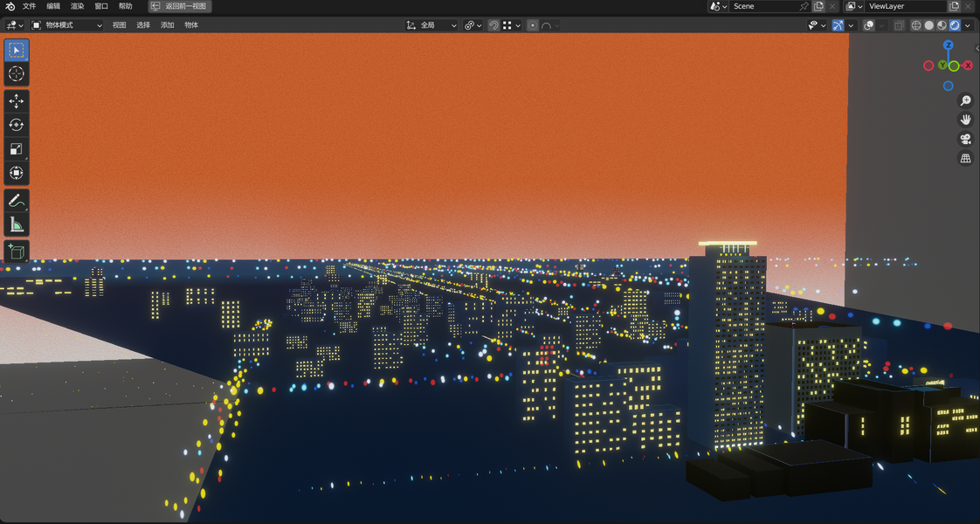Select the Add Cube tool
Viewport: 980px width, 524px height.
[x=17, y=252]
